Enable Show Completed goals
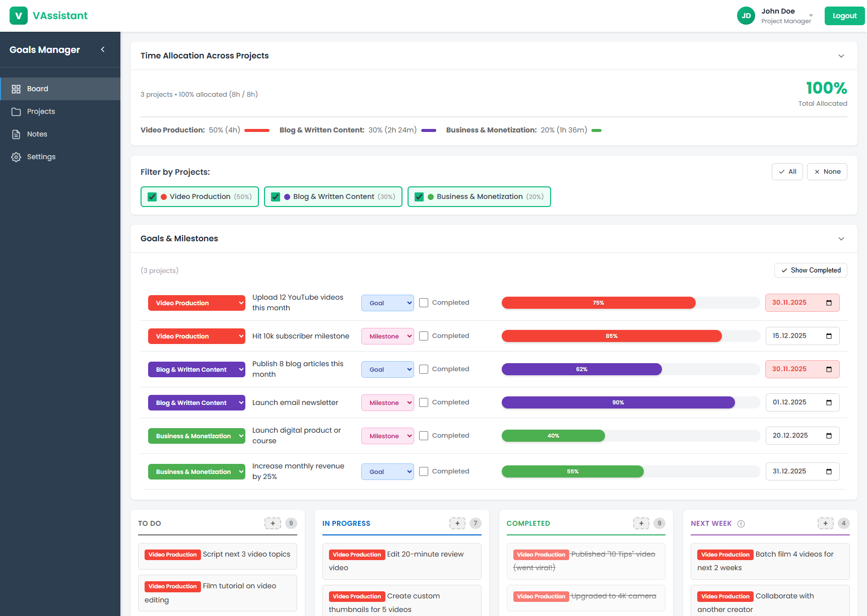The image size is (867, 616). 810,270
